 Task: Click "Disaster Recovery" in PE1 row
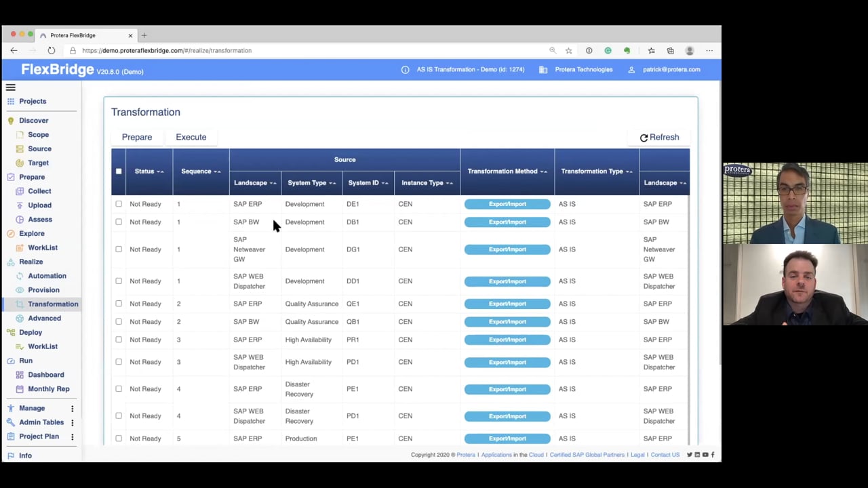[299, 389]
